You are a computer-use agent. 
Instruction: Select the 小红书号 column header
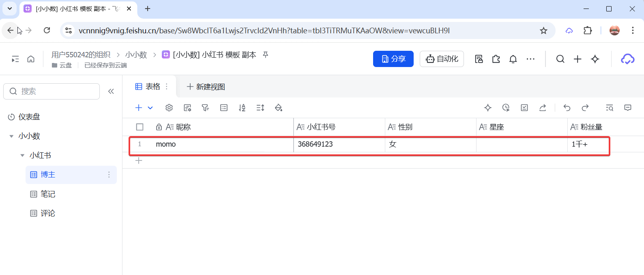(x=339, y=127)
